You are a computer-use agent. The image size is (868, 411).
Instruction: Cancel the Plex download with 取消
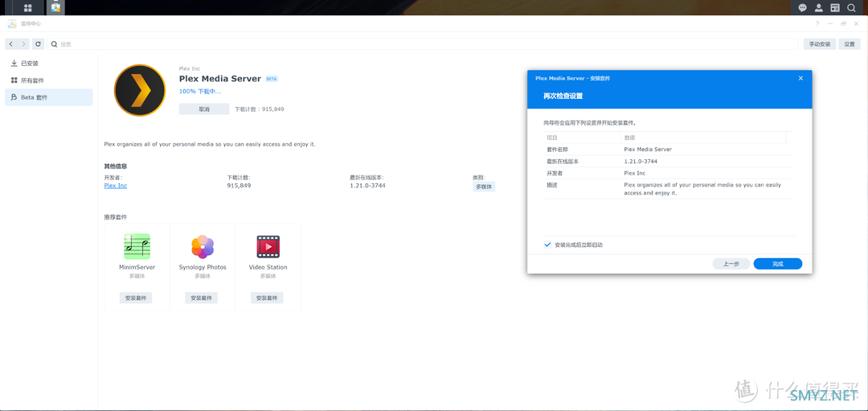[203, 109]
